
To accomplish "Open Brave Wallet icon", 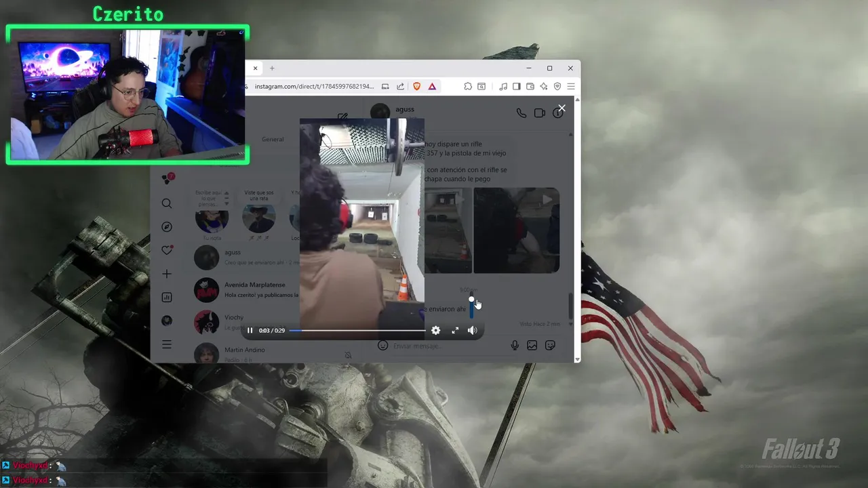I will [x=530, y=86].
